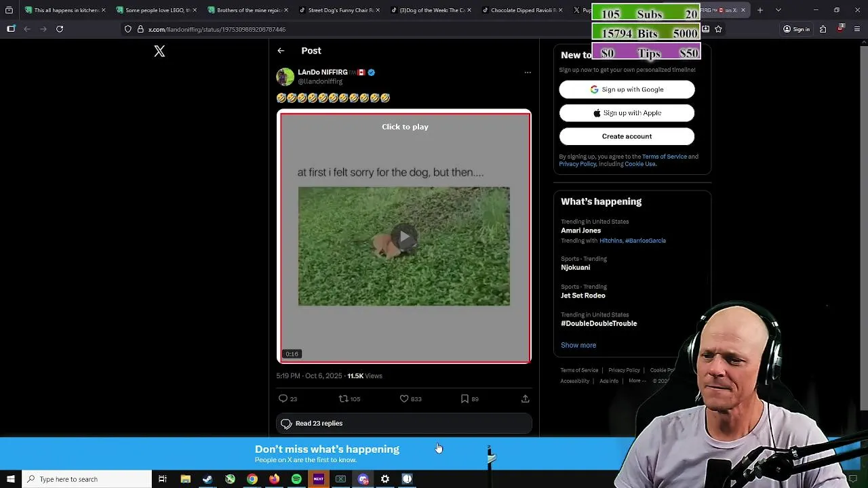This screenshot has width=868, height=488.
Task: Open the Privacy Policy link in signup text
Action: click(578, 164)
